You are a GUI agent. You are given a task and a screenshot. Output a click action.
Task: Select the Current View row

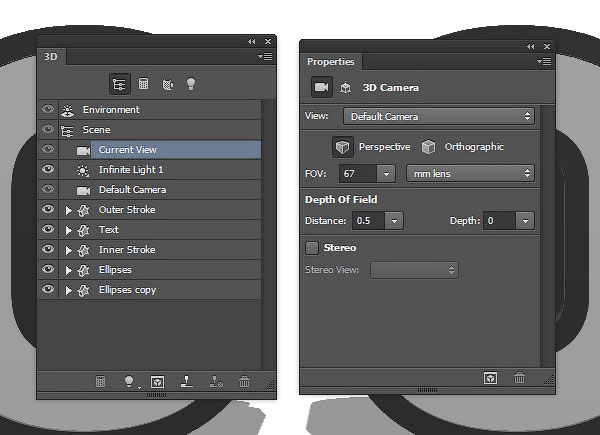(149, 150)
